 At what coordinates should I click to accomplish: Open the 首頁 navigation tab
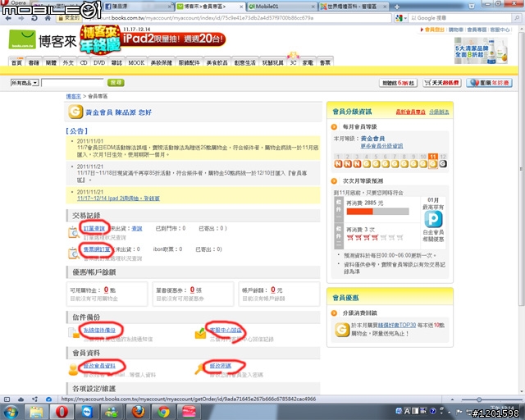coord(16,62)
